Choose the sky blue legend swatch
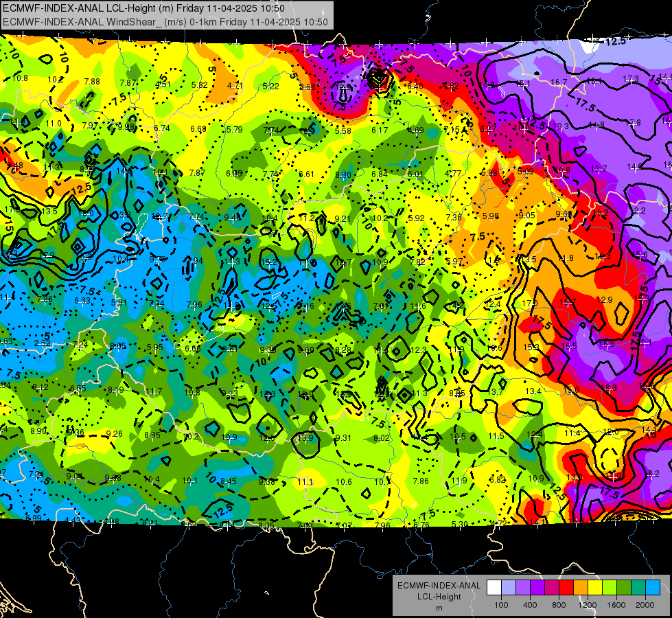The width and height of the screenshot is (672, 618). click(653, 588)
